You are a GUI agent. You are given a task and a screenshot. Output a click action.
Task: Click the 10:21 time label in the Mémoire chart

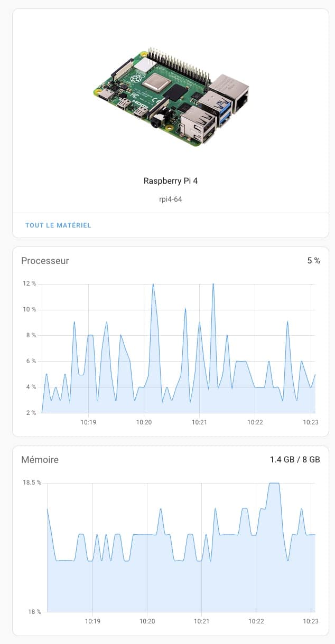201,621
